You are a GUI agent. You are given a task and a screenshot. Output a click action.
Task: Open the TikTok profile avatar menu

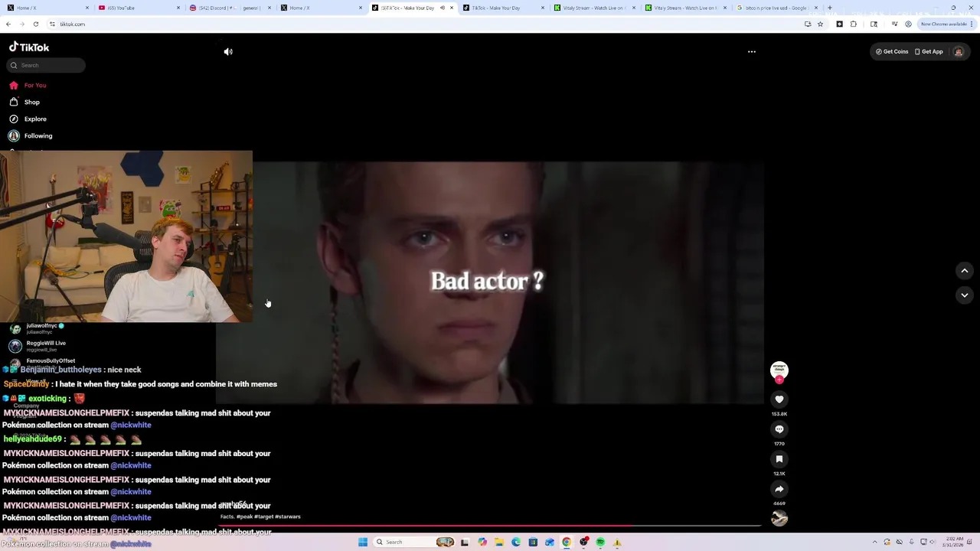[958, 52]
